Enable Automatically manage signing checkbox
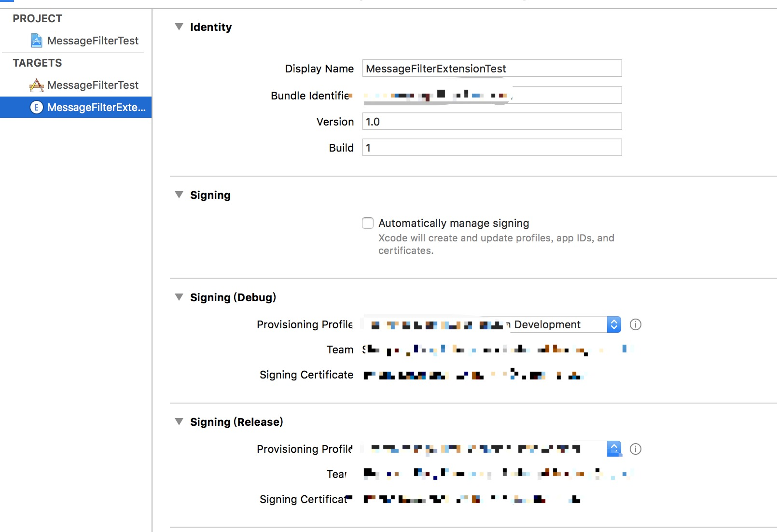This screenshot has height=532, width=777. click(368, 223)
